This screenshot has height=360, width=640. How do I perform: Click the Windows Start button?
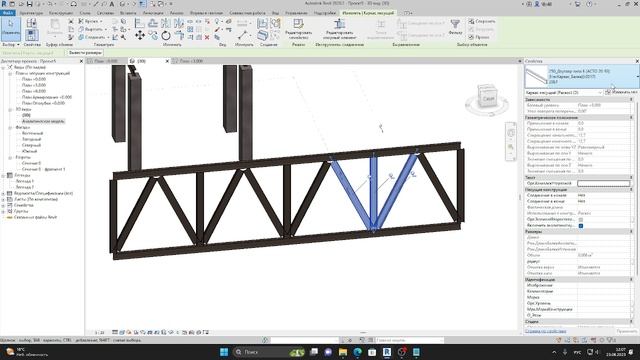point(224,352)
